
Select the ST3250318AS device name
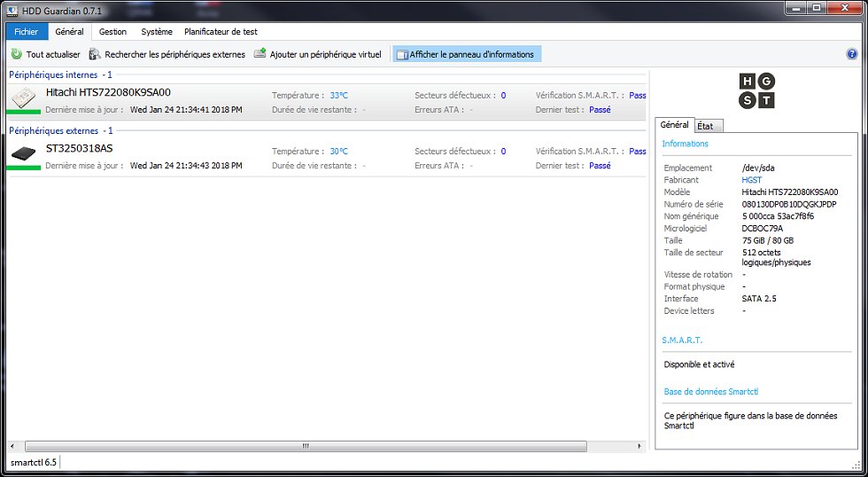(x=79, y=148)
